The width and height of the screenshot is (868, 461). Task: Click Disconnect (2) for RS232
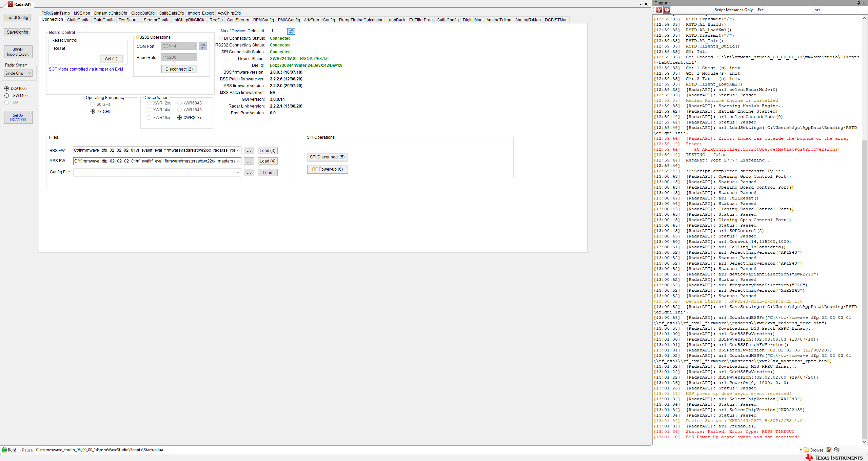coord(179,69)
